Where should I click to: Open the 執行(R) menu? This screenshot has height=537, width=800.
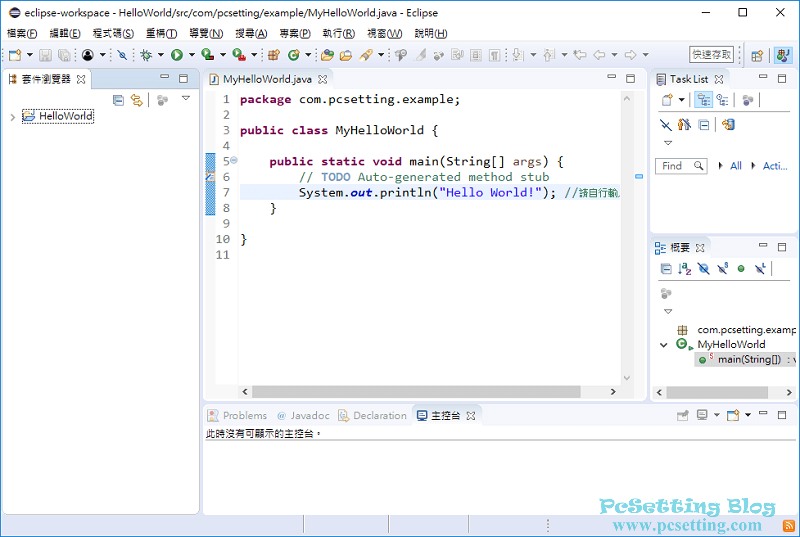coord(338,34)
